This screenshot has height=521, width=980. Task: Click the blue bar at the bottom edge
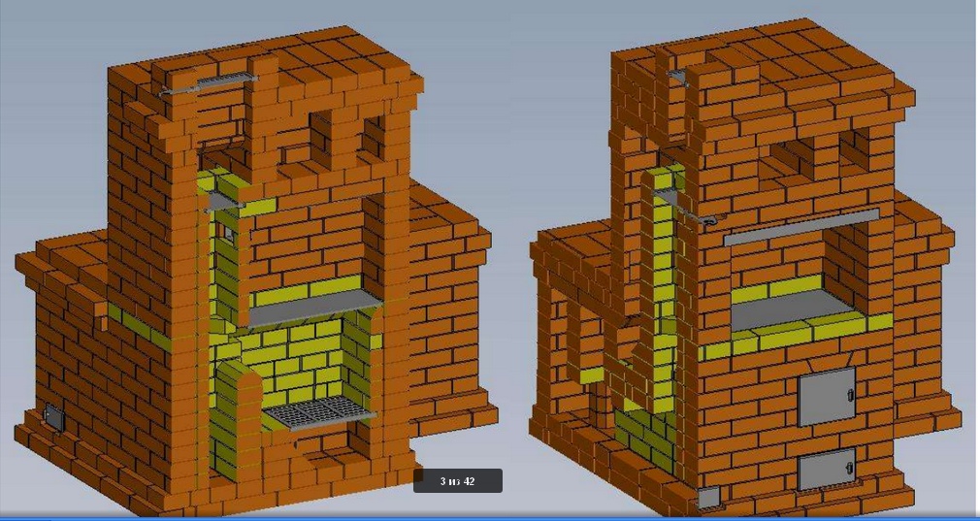(490, 517)
